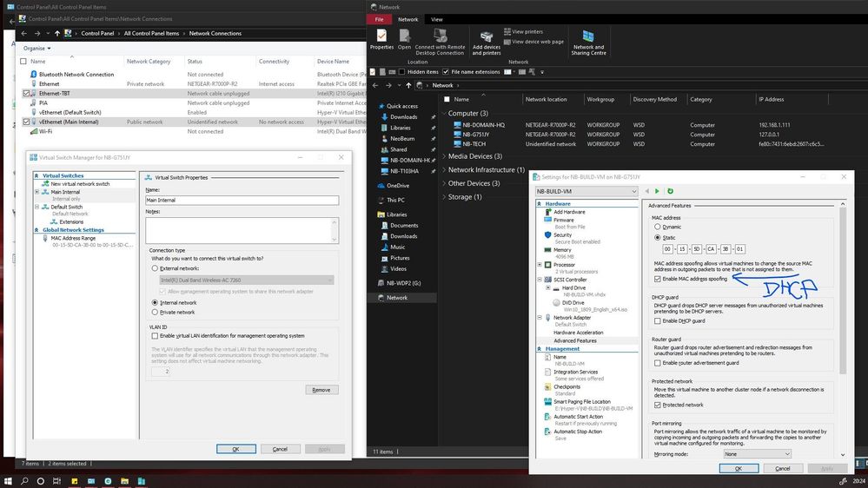Open NB-BUILD-VM virtual machine dropdown

586,191
